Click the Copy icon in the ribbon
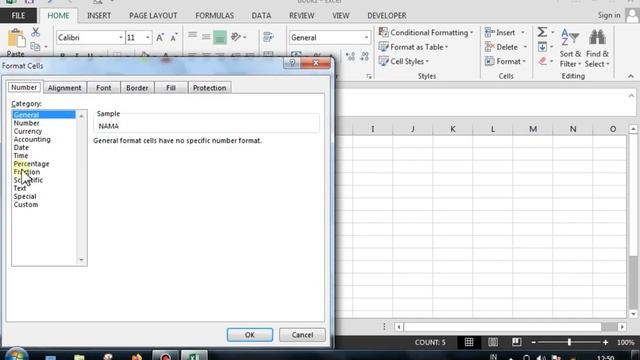This screenshot has width=640, height=360. pyautogui.click(x=35, y=47)
